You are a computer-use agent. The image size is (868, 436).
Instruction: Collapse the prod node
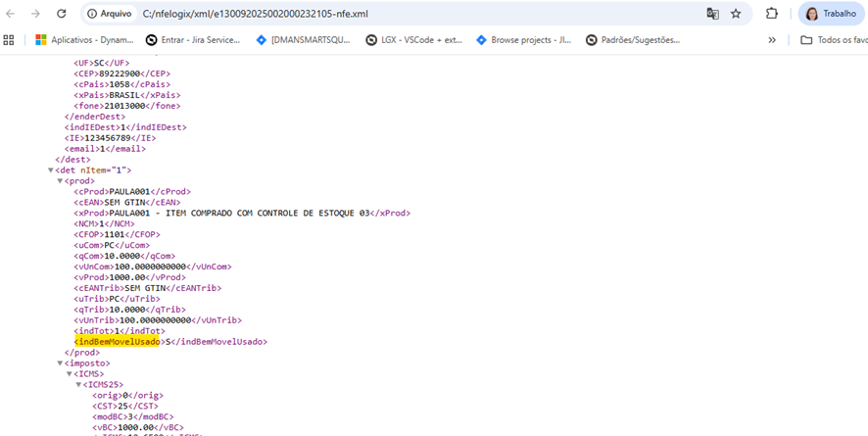pos(60,181)
